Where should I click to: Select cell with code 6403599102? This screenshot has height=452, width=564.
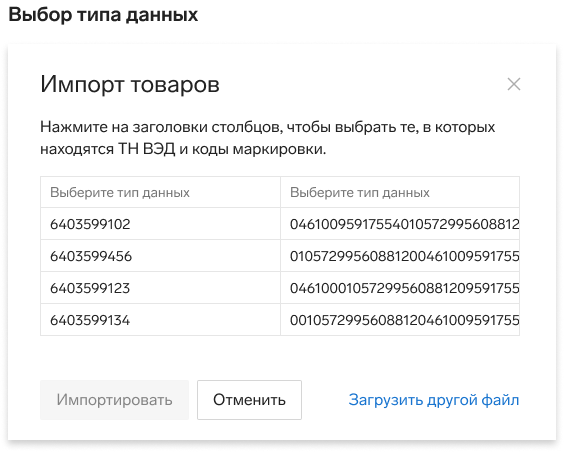pos(160,224)
